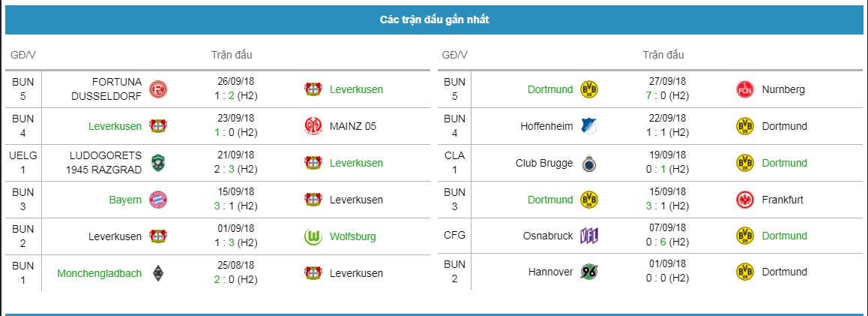Click the Fortuna Dusseldorf club logo
868x316 pixels.
[157, 89]
